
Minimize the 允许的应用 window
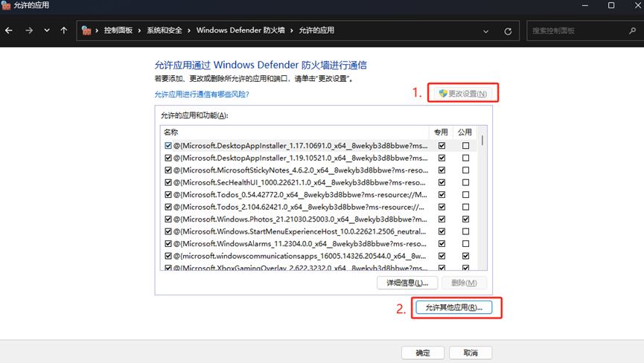point(585,5)
